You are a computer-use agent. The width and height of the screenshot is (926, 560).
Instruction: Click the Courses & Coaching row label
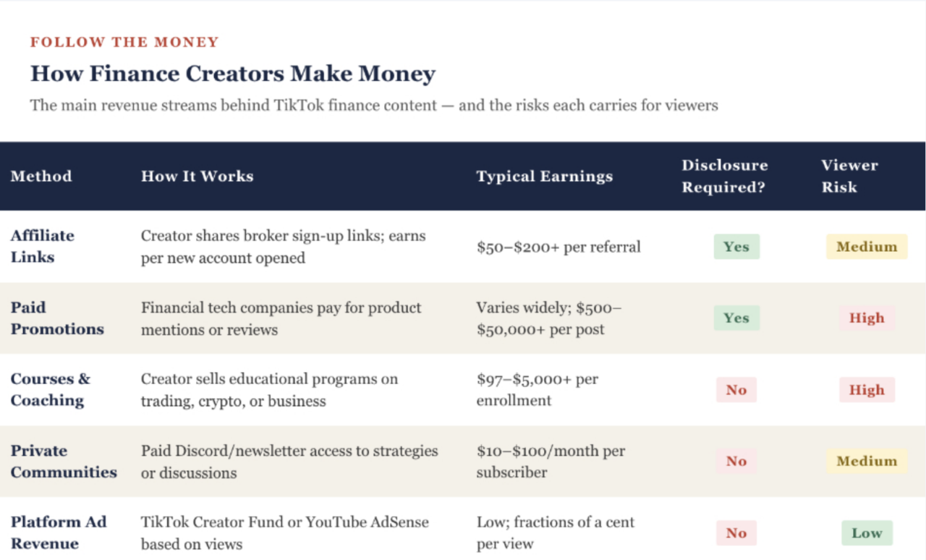tap(51, 389)
